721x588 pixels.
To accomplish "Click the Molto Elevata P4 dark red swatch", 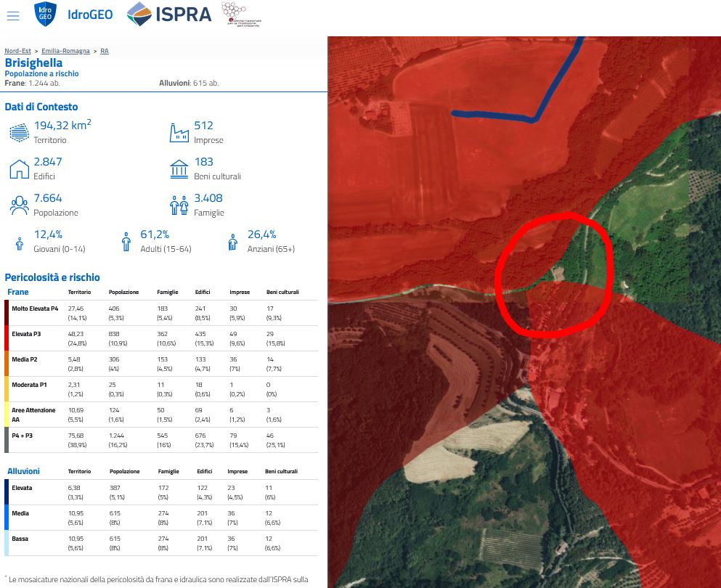I will [7, 313].
